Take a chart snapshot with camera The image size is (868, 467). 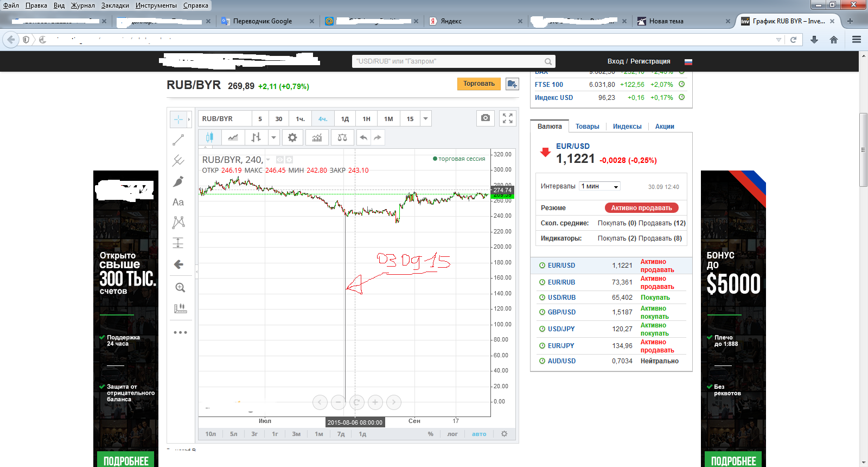coord(486,118)
